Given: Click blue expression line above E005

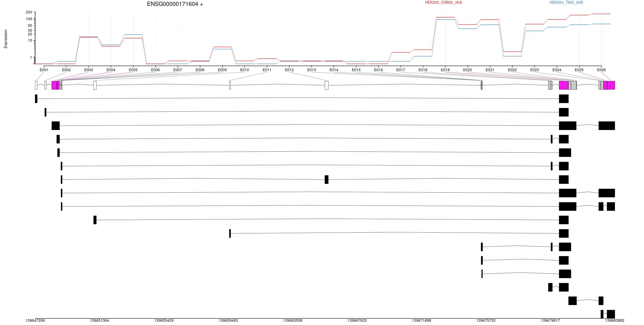Looking at the screenshot, I should tap(133, 35).
